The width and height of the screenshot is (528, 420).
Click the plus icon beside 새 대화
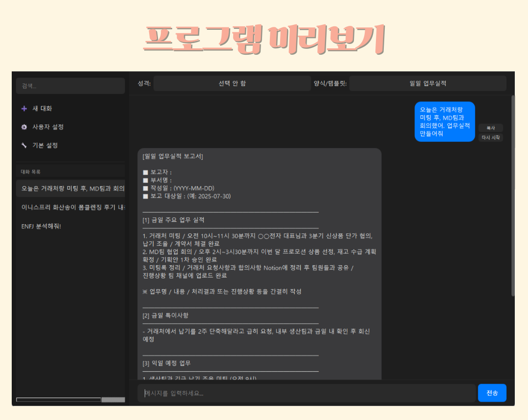coord(24,108)
